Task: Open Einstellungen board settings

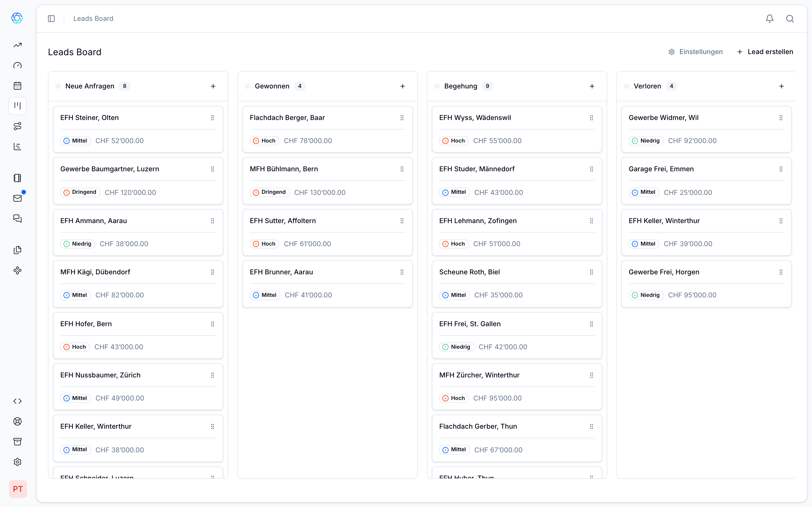Action: point(695,52)
